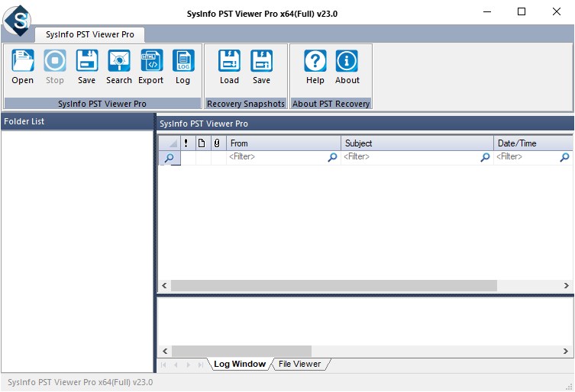Maximize the application window

(522, 11)
